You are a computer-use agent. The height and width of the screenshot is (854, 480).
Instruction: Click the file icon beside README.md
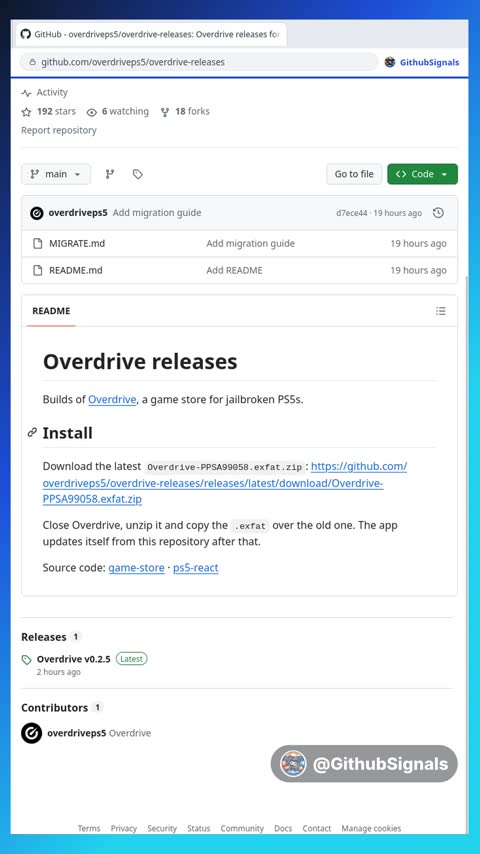(37, 270)
